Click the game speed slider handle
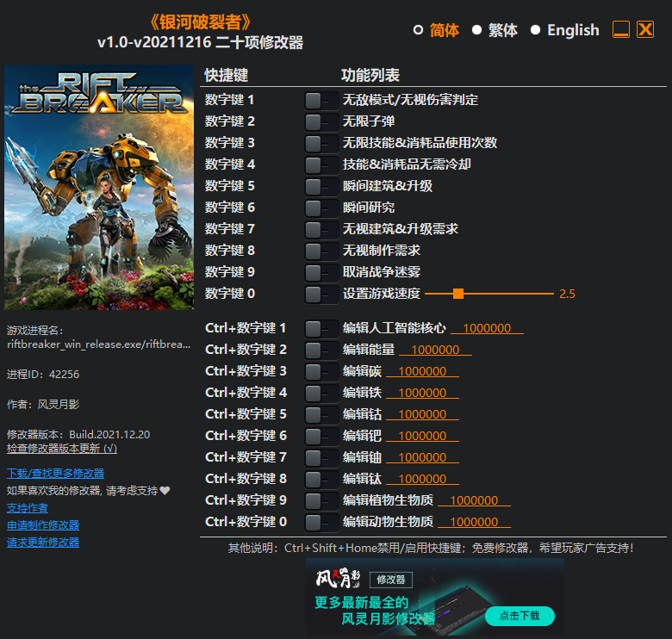This screenshot has width=672, height=639. click(x=458, y=294)
